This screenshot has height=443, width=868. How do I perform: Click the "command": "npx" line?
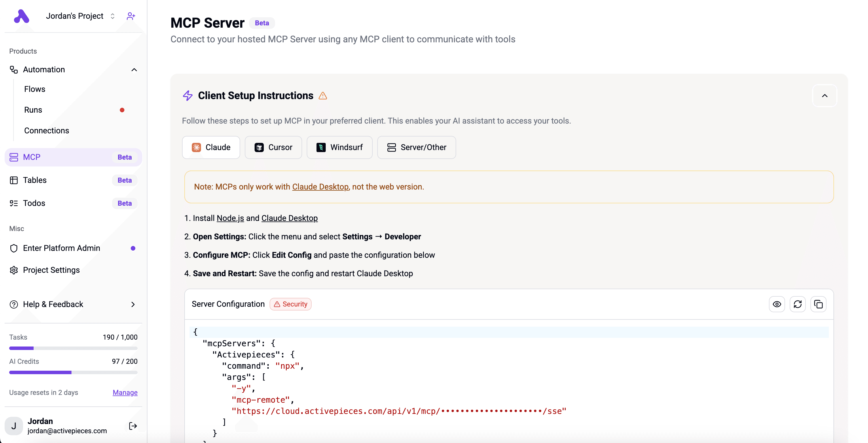[263, 366]
